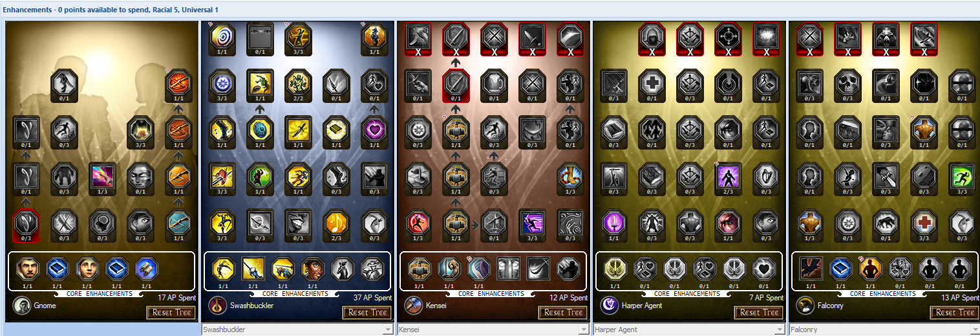Click Reset Tree for Kensei

(563, 313)
